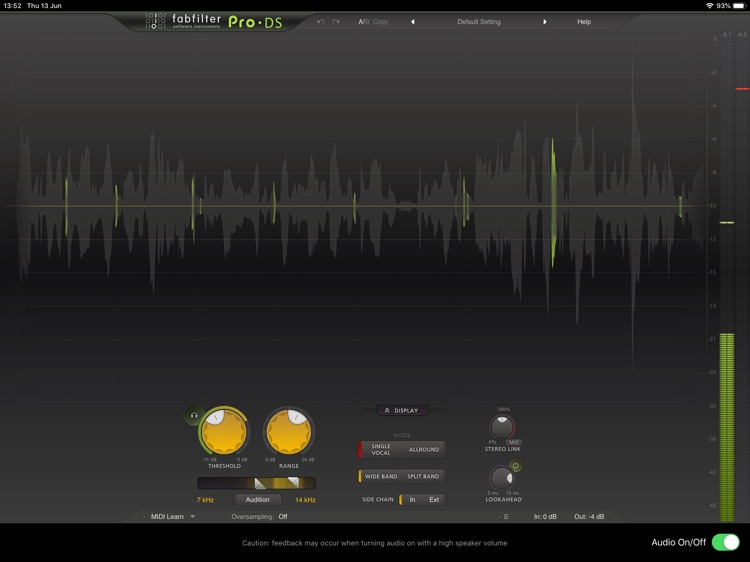Click the battery status icon

click(739, 6)
